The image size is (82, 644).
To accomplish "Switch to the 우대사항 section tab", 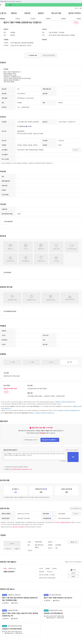I will coord(33,19).
